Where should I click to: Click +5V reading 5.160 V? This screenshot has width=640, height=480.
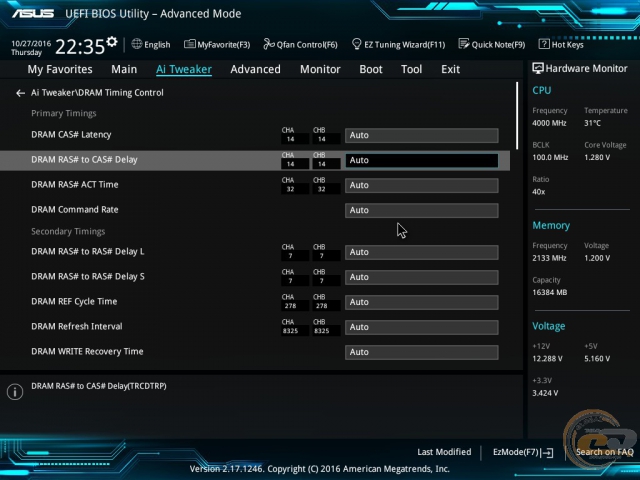[x=597, y=359]
